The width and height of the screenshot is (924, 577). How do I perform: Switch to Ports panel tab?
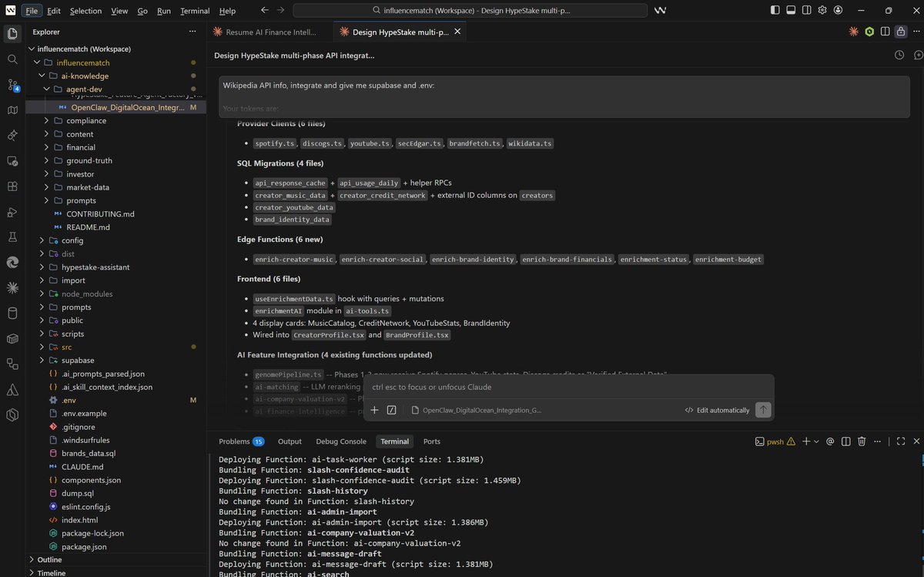(x=431, y=441)
